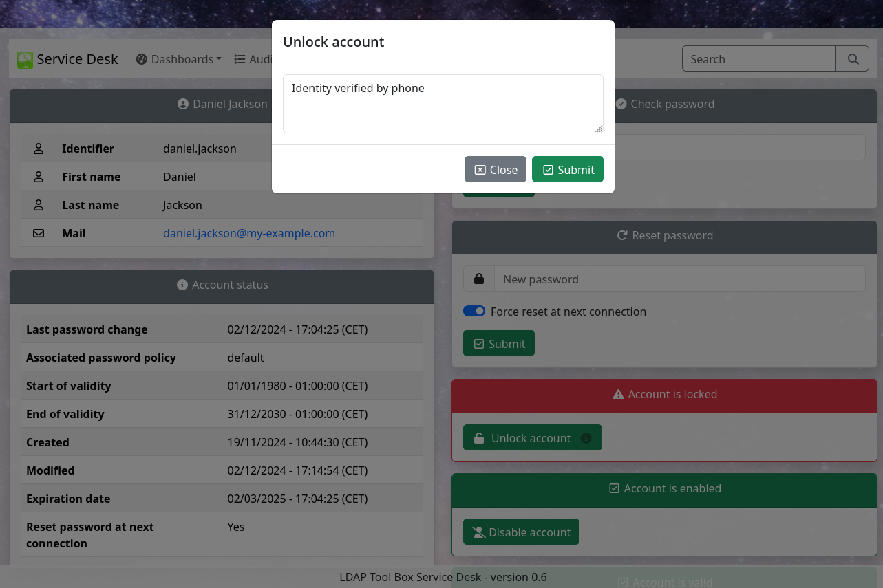Click the padlock icon beside New password
Viewport: 883px width, 588px height.
click(x=479, y=279)
